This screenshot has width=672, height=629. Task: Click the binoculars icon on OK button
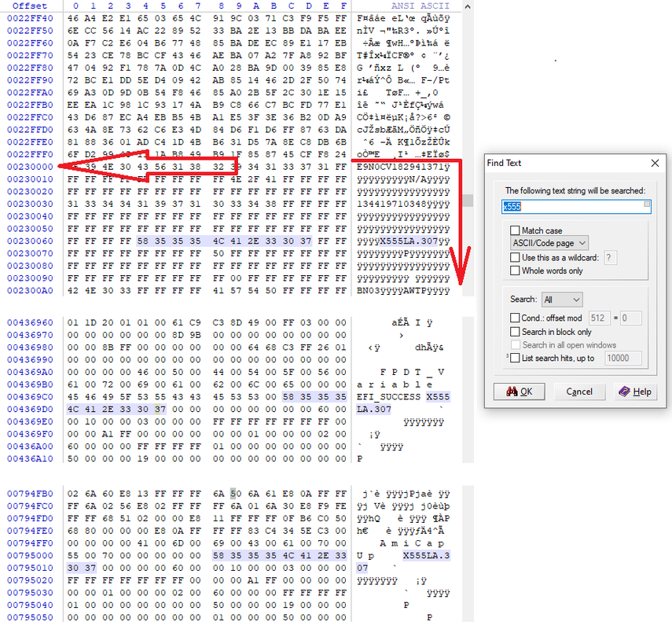click(512, 392)
